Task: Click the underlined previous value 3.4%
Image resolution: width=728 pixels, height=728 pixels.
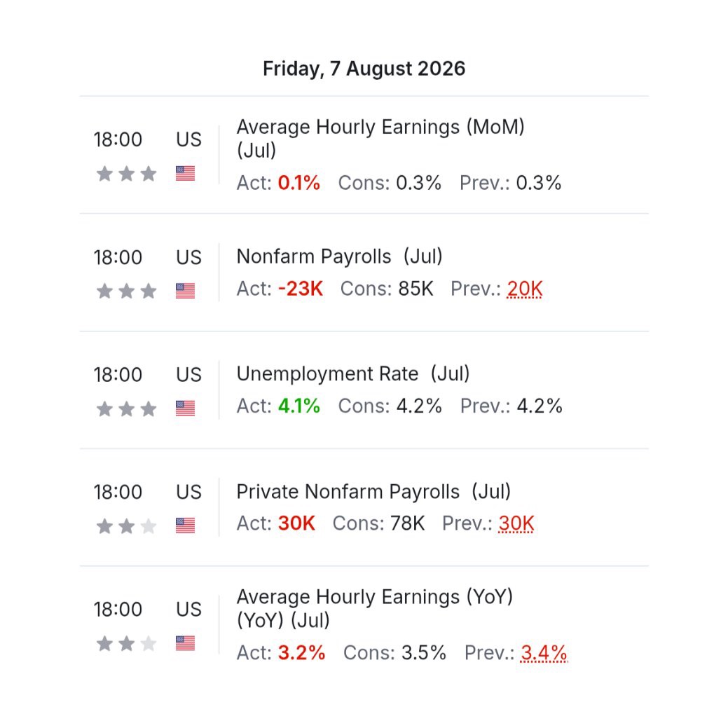Action: click(544, 653)
